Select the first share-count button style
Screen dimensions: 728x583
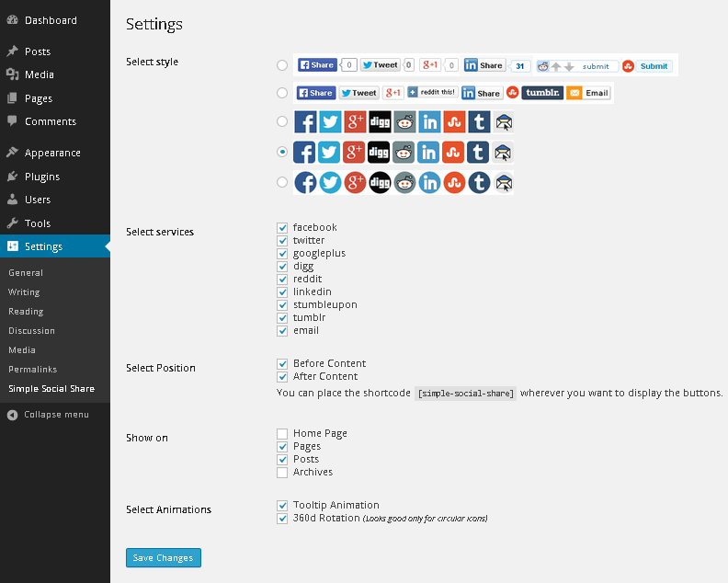[x=282, y=65]
